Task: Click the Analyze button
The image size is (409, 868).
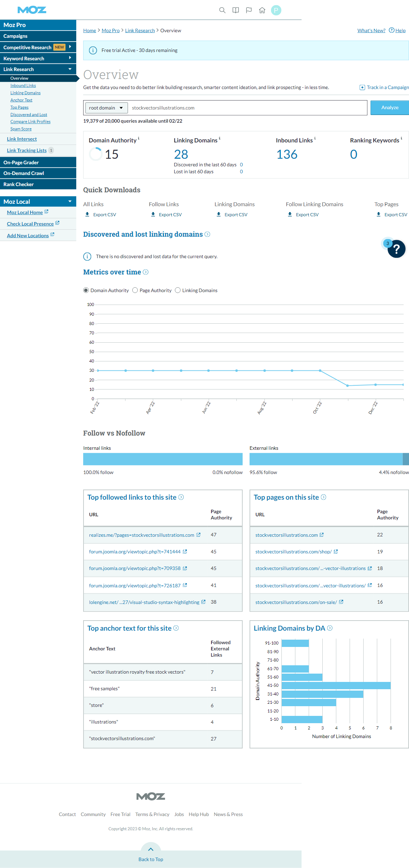Action: coord(390,107)
